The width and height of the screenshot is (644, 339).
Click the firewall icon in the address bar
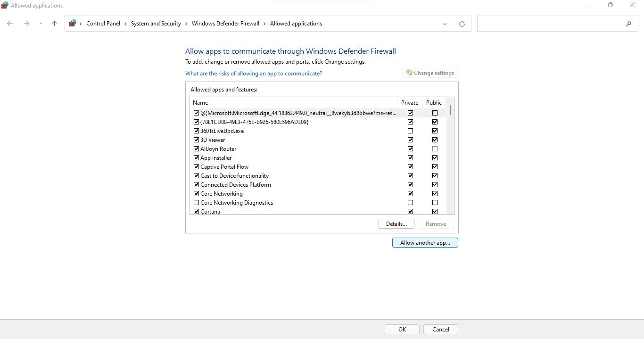(73, 23)
